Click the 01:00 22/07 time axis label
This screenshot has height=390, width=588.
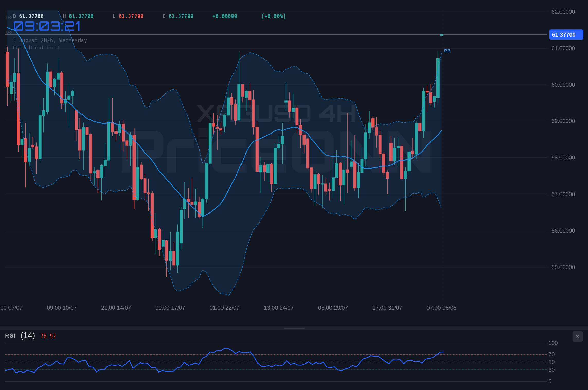click(x=224, y=308)
